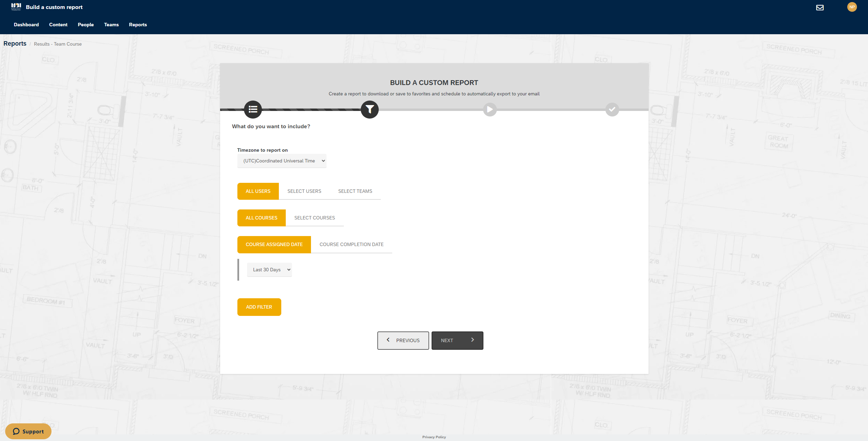Open the timezone dropdown
The width and height of the screenshot is (868, 441).
(282, 161)
